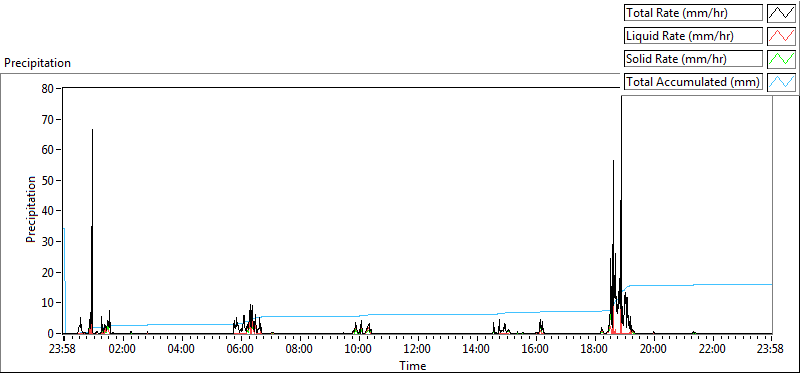Image resolution: width=800 pixels, height=373 pixels.
Task: Click the 18:00 time axis marker
Action: (x=595, y=350)
